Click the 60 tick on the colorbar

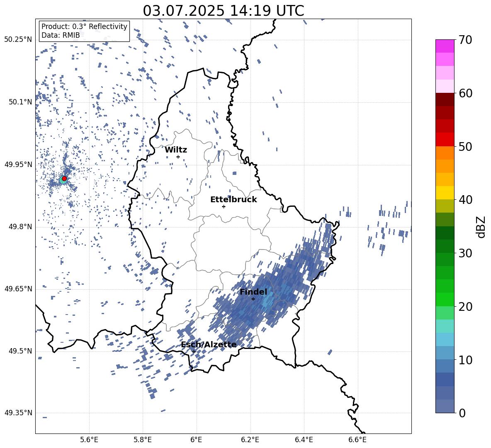[465, 93]
